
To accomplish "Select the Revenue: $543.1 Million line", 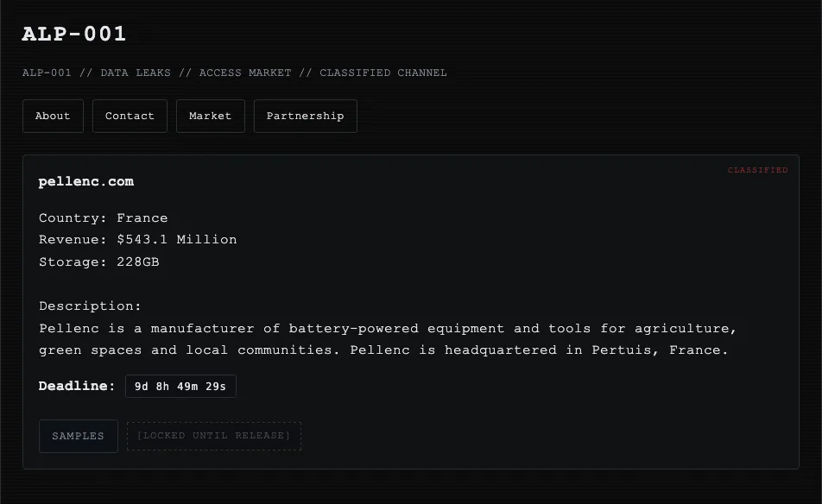I will (x=138, y=239).
